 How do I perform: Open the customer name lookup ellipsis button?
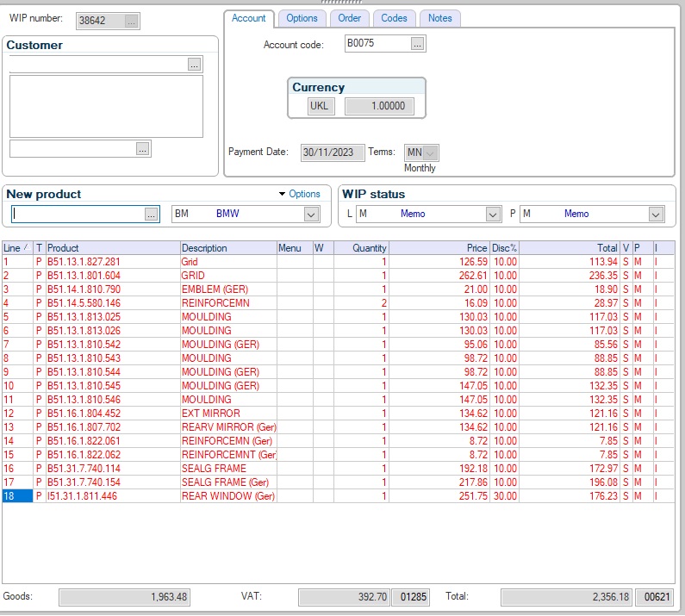(x=194, y=65)
